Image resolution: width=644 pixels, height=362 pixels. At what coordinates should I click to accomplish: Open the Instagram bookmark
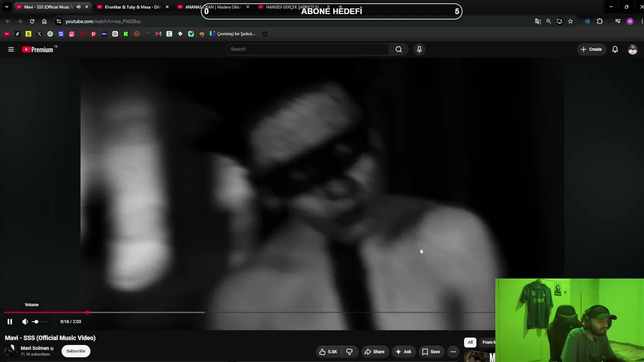72,34
